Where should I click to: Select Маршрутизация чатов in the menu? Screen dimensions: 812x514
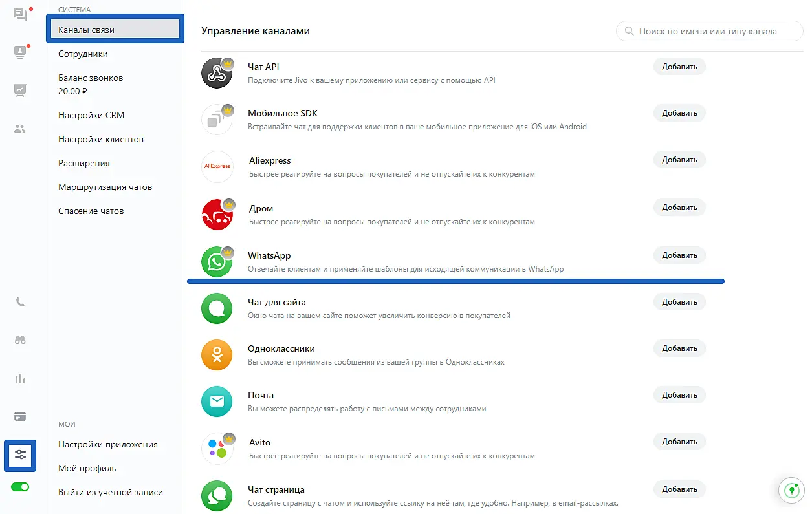[105, 187]
